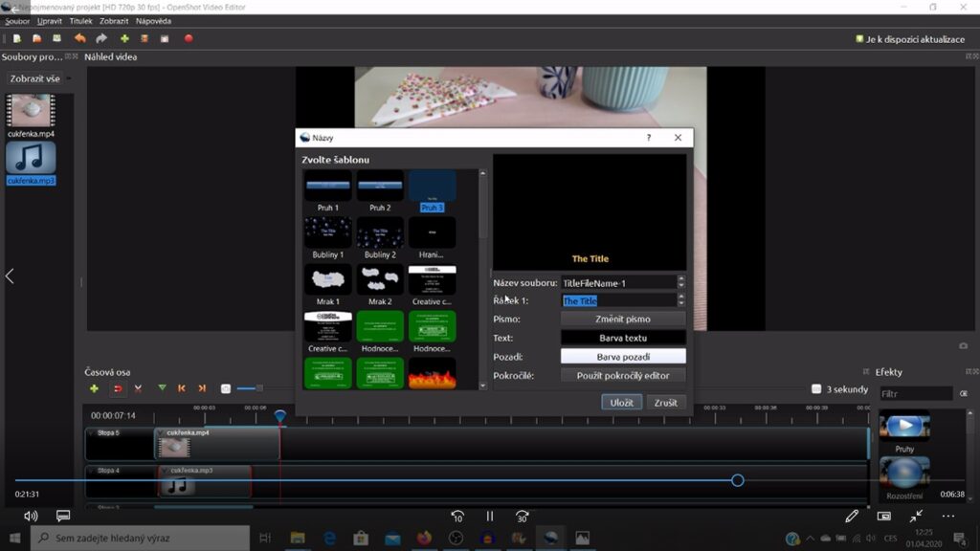Click the green add marker icon
This screenshot has width=980, height=551.
(162, 388)
